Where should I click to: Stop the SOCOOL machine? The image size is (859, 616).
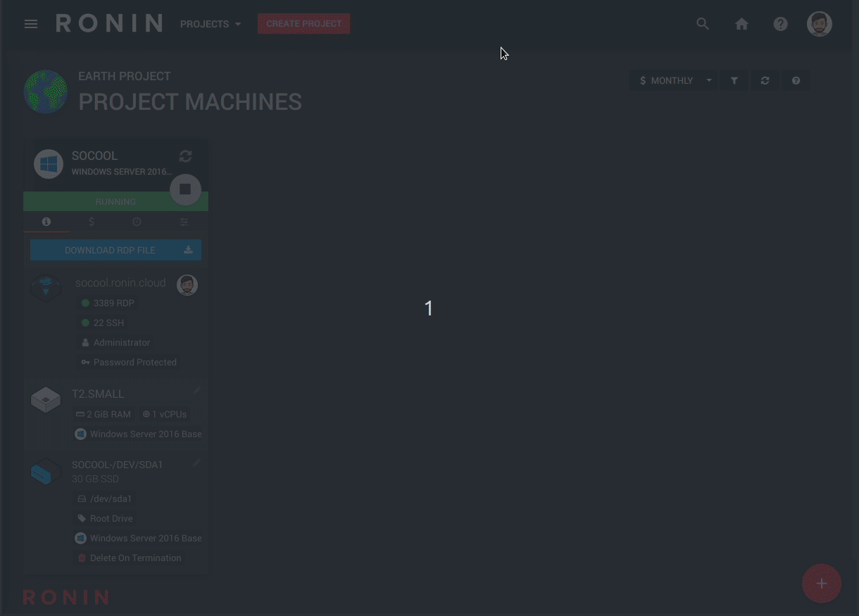coord(185,189)
